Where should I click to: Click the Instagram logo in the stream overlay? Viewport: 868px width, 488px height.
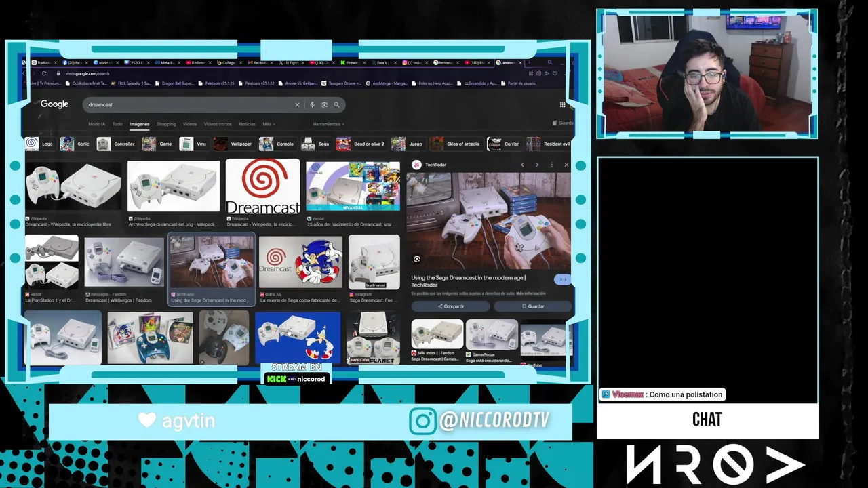pos(422,420)
